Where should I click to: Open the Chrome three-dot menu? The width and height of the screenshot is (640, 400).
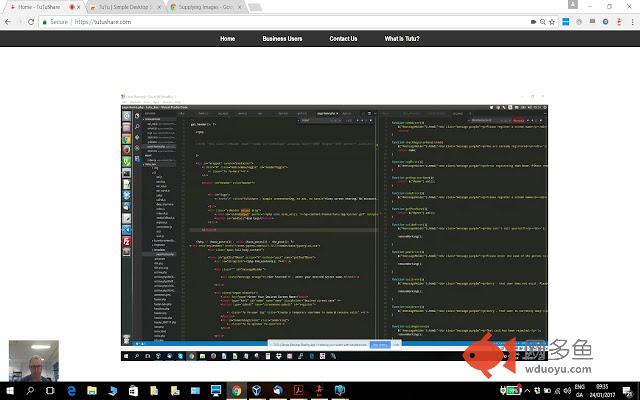pos(632,22)
